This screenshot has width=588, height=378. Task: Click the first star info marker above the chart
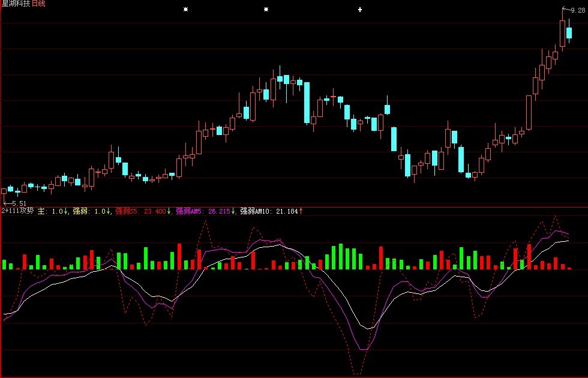click(x=185, y=10)
